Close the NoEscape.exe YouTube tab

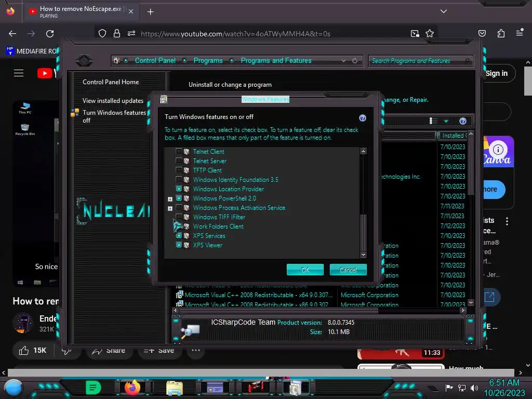click(131, 11)
